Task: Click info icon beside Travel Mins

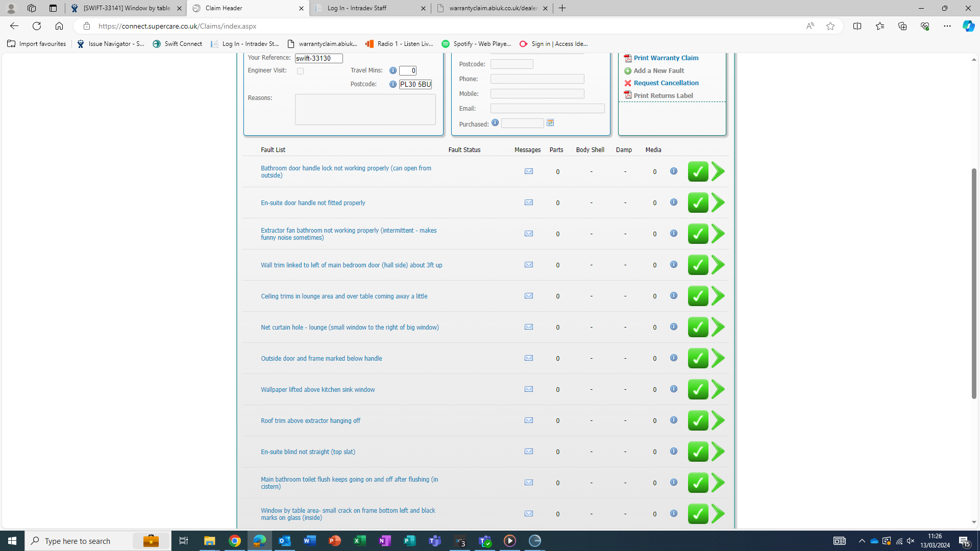Action: pyautogui.click(x=393, y=70)
